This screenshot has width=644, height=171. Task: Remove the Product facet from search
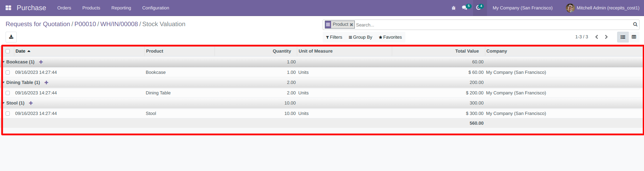click(351, 25)
